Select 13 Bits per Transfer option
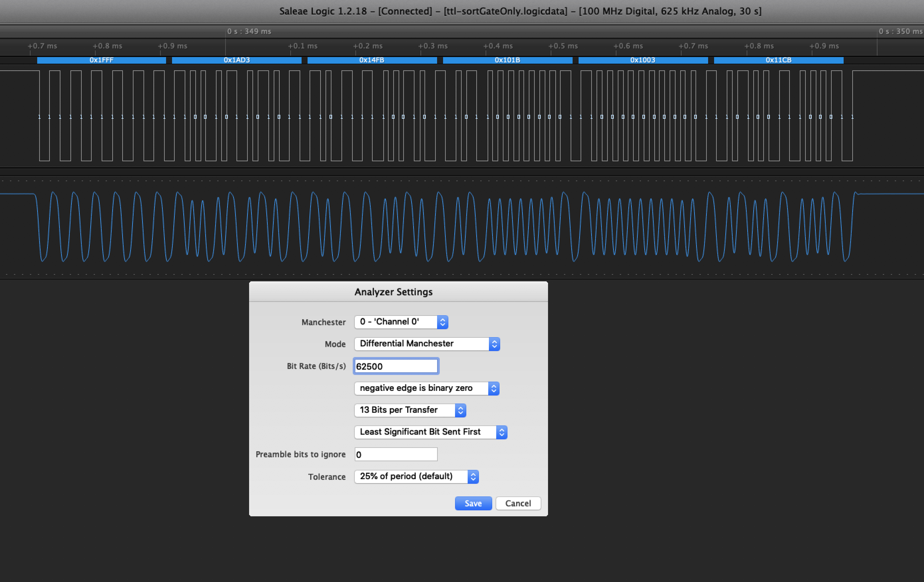Image resolution: width=924 pixels, height=582 pixels. (409, 410)
